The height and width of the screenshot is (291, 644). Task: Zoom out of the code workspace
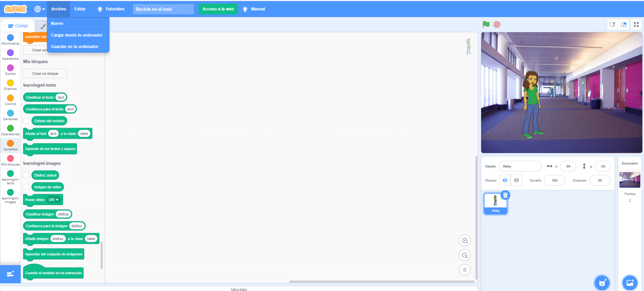tap(465, 255)
